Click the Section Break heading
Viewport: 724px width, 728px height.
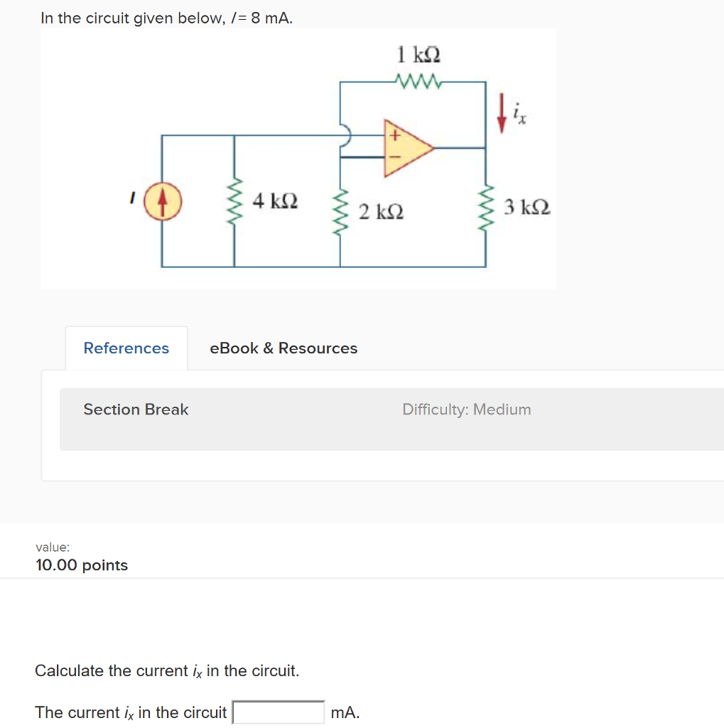tap(135, 409)
